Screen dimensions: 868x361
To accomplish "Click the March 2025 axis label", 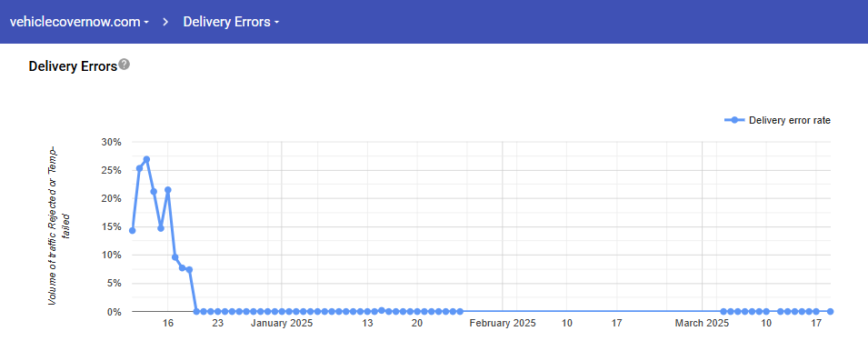I will 703,324.
